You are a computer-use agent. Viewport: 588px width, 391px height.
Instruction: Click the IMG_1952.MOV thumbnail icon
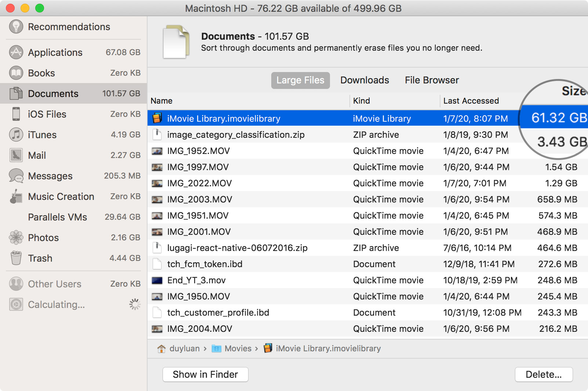click(x=157, y=151)
